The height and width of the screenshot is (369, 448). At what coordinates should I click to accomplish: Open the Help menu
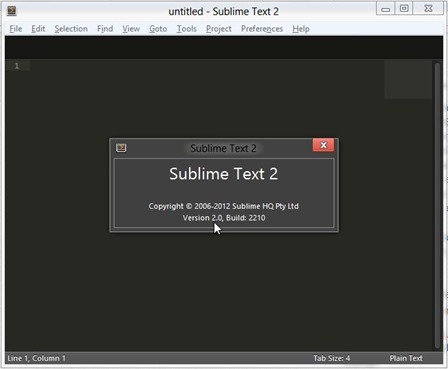pyautogui.click(x=301, y=29)
